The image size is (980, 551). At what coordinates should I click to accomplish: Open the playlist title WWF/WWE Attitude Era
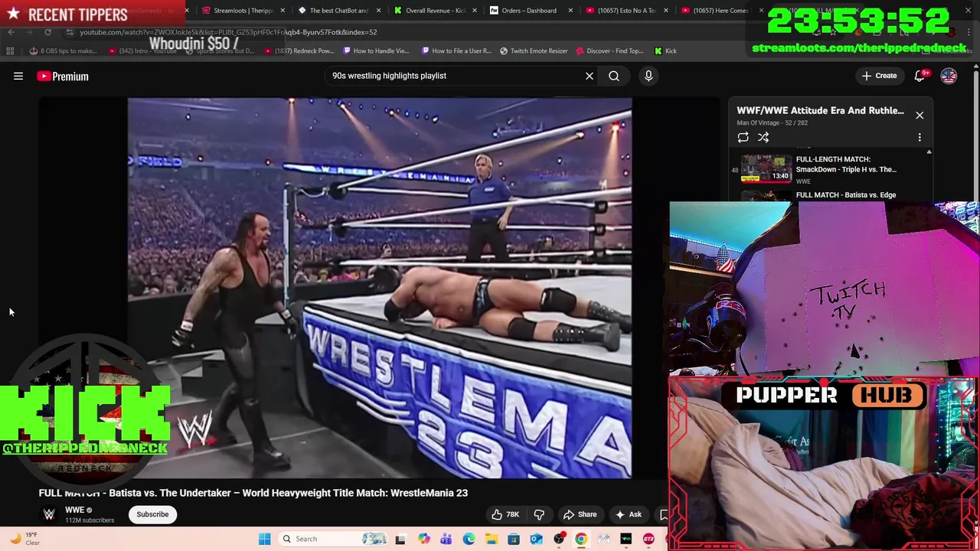(820, 110)
